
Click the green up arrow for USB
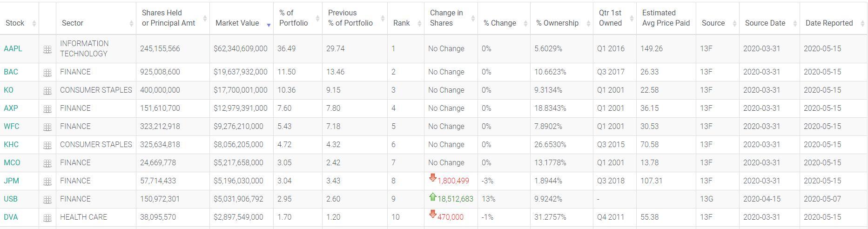coord(433,197)
